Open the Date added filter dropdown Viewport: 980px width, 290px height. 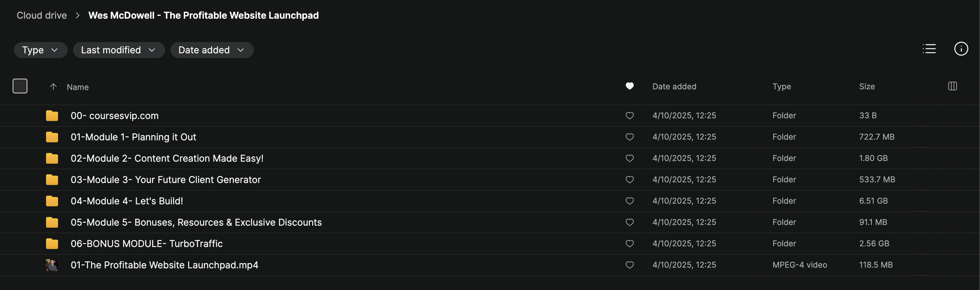click(211, 50)
